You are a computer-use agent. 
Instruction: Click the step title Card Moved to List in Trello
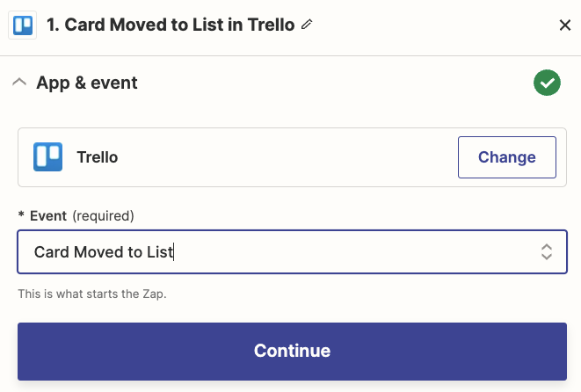click(x=171, y=25)
